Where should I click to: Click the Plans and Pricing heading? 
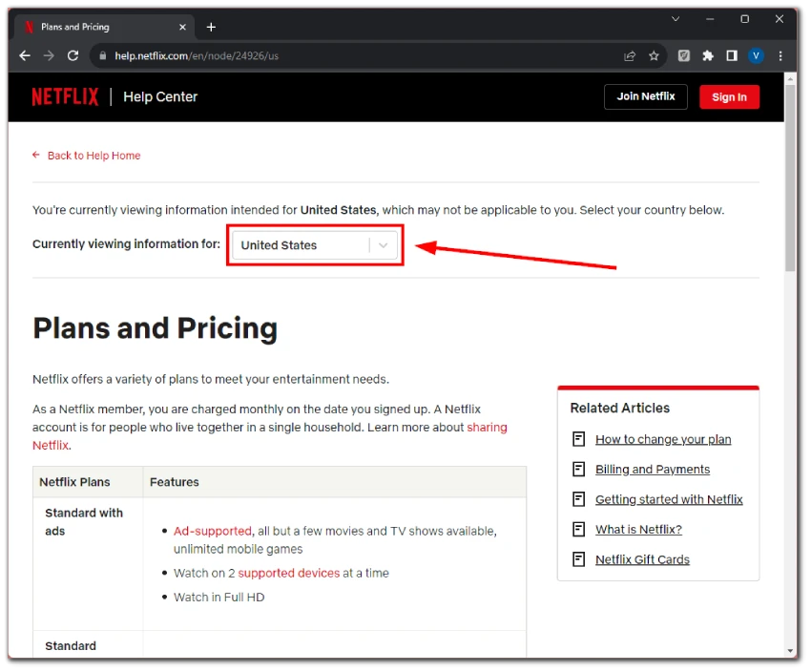tap(156, 328)
